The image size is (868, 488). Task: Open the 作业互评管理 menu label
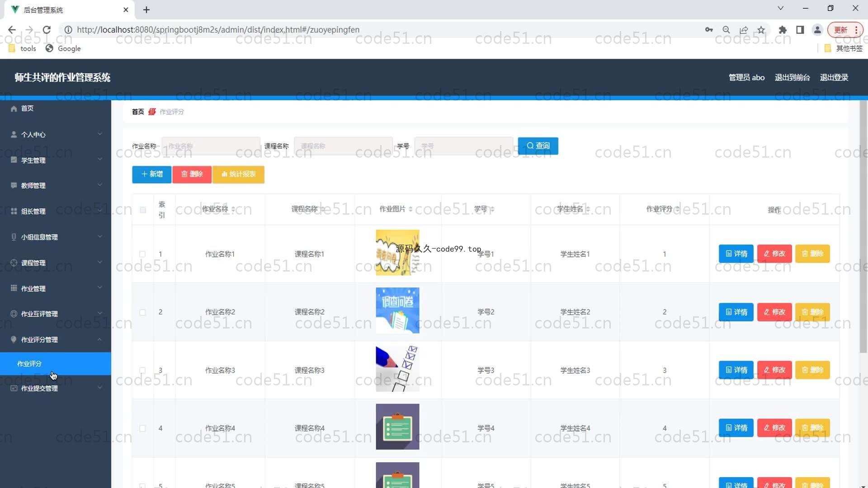click(x=39, y=314)
